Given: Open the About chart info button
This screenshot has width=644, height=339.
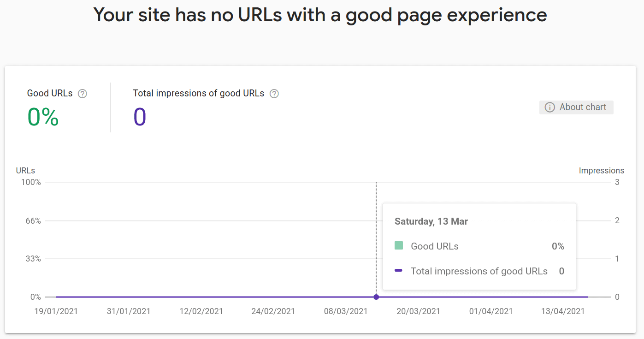Looking at the screenshot, I should pos(576,107).
